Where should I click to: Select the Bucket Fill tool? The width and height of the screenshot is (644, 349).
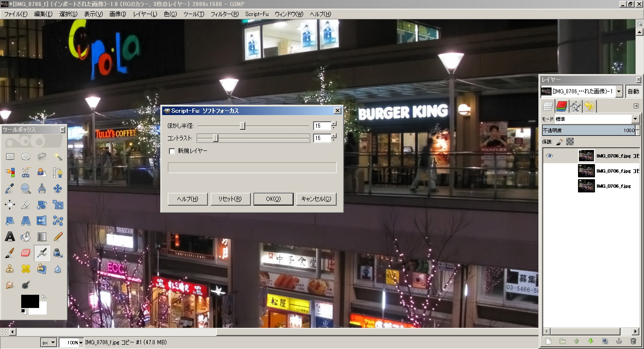pyautogui.click(x=26, y=237)
